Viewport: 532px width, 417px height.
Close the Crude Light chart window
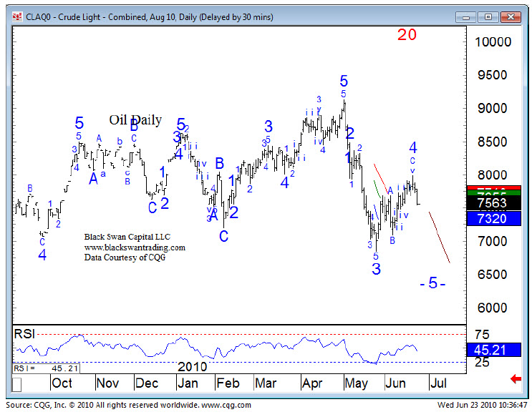(x=511, y=17)
